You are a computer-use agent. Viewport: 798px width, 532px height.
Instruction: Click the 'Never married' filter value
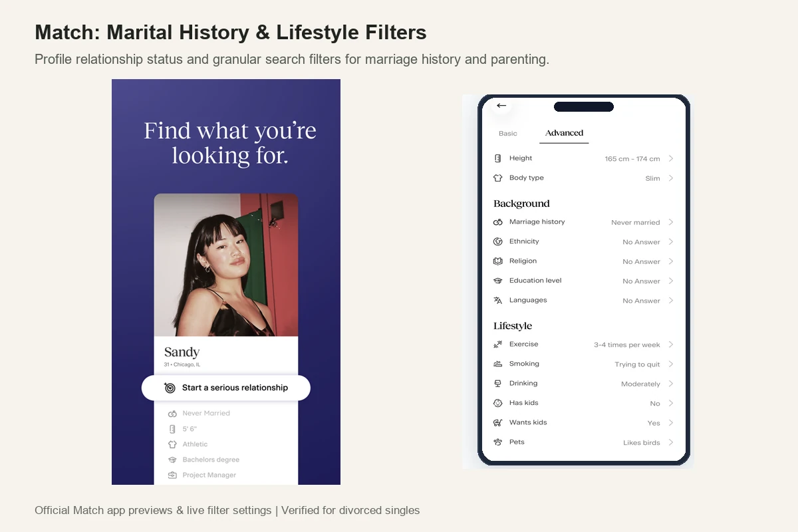click(636, 223)
